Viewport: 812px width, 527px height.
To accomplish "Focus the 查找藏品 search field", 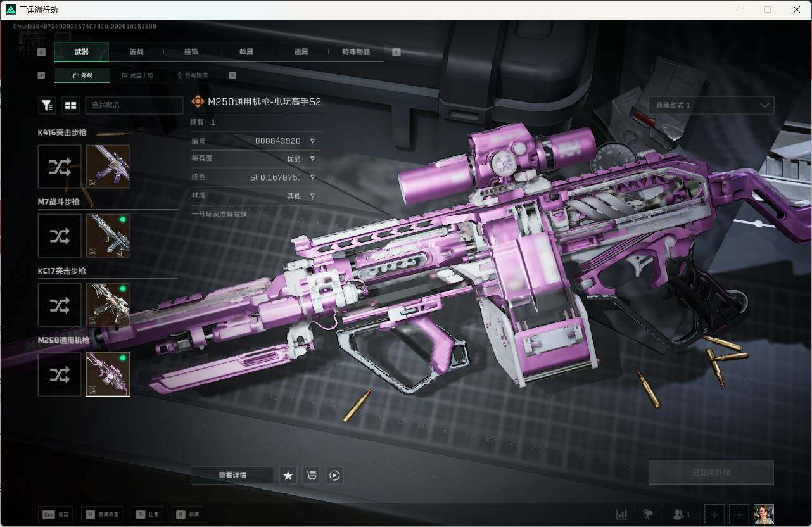I will [x=134, y=105].
